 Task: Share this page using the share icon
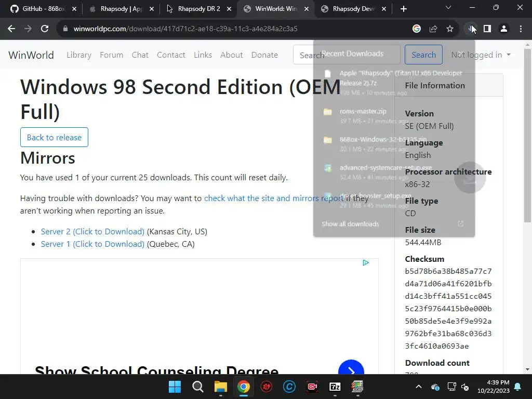point(433,29)
